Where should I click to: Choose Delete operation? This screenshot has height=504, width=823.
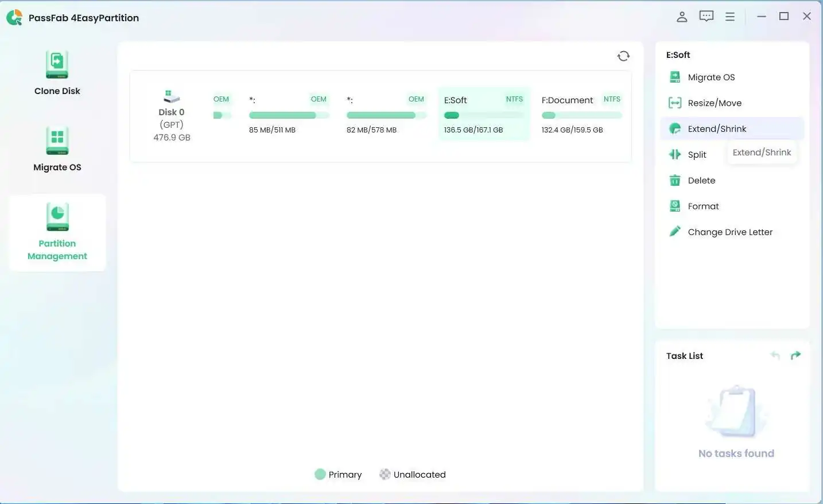click(x=732, y=180)
